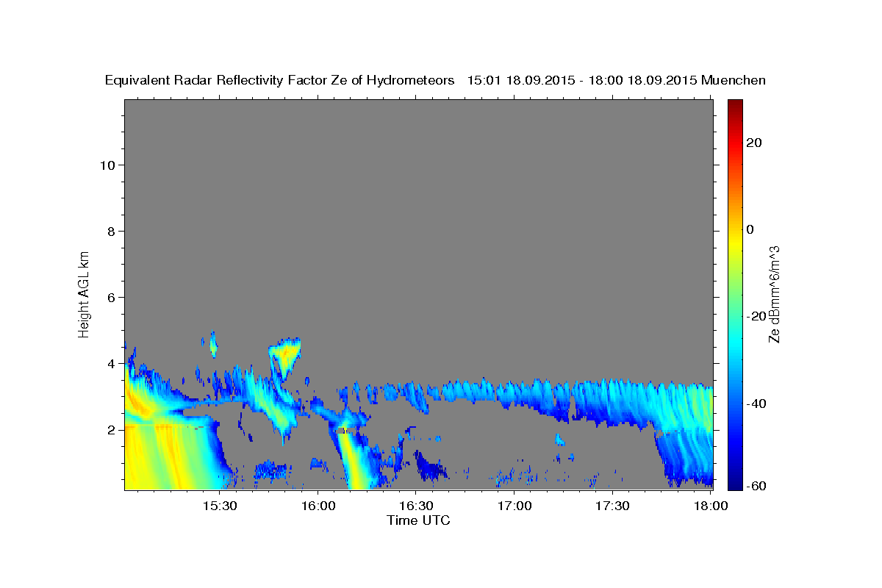
Task: Click the '15:30' time tick label
Action: 219,506
